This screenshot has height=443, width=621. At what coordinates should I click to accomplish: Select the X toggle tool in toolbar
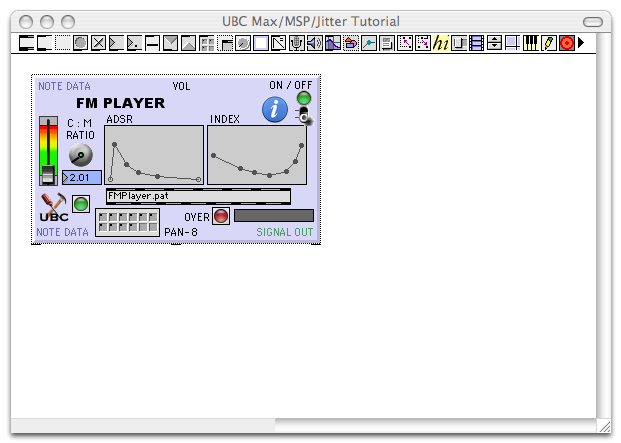99,43
